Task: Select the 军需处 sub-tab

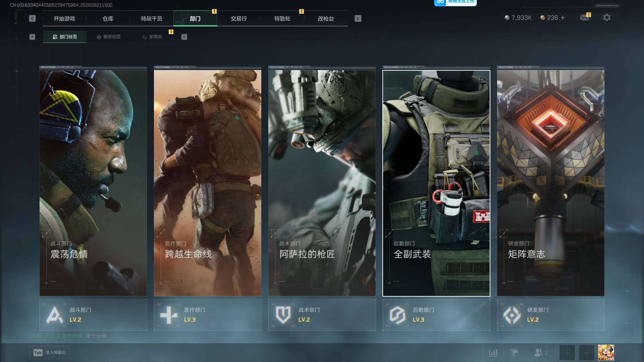Action: tap(152, 37)
